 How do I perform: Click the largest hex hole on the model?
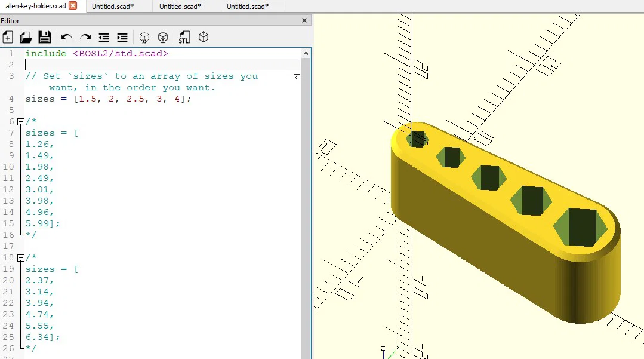pyautogui.click(x=580, y=227)
